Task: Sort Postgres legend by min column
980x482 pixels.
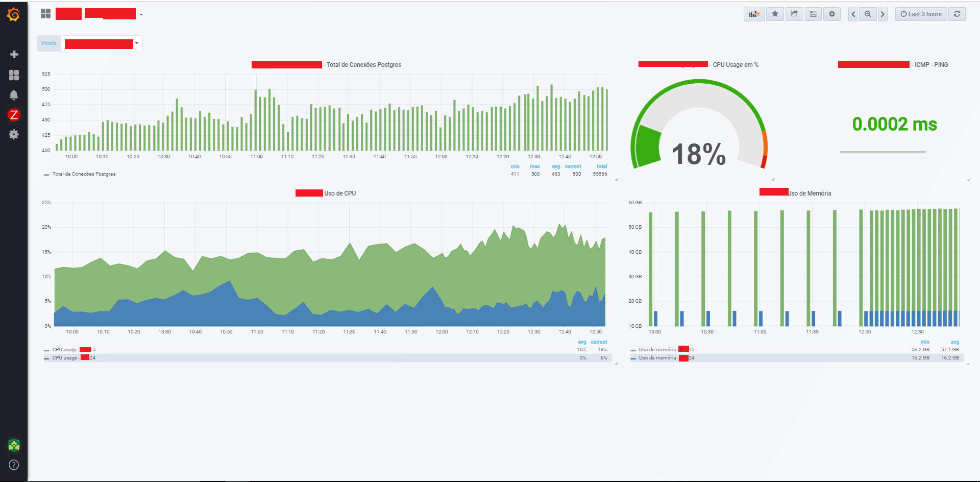Action: coord(515,166)
